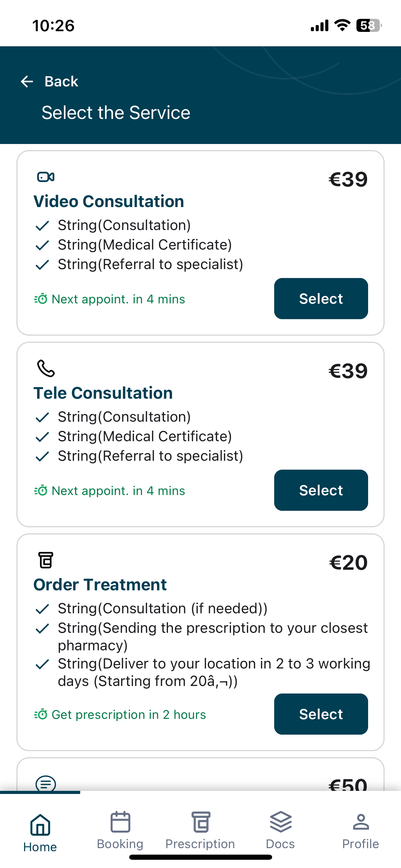This screenshot has height=868, width=401.
Task: Select the Video Consultation service
Action: coord(321,299)
